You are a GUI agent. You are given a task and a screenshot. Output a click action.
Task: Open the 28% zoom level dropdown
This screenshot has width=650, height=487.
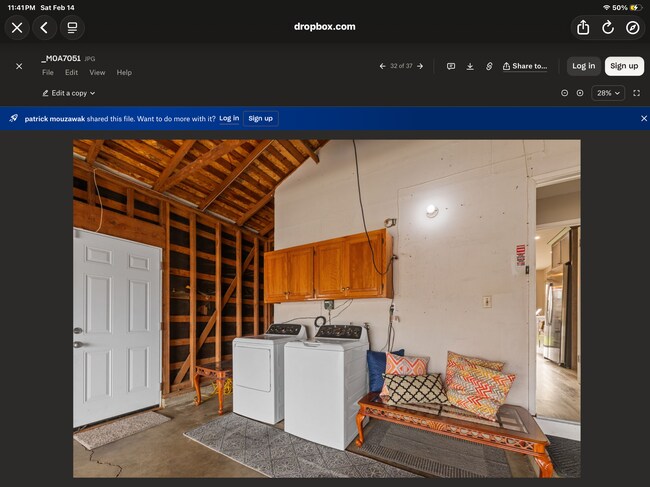(x=608, y=93)
